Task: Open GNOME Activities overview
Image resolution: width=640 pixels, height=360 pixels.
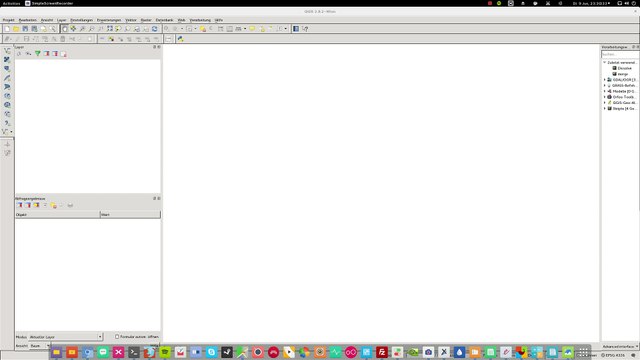Action: [x=11, y=3]
